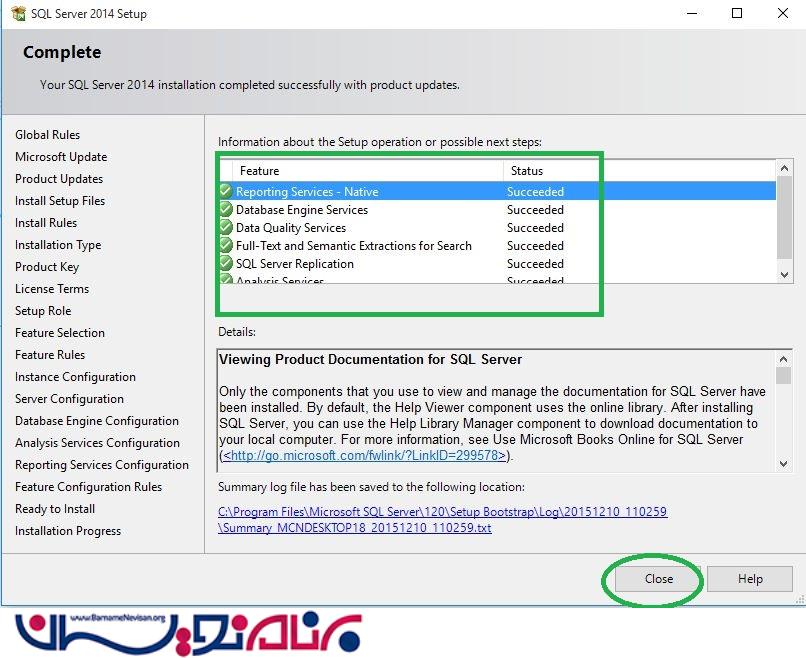
Task: Select the Database Engine Services row
Action: [498, 210]
